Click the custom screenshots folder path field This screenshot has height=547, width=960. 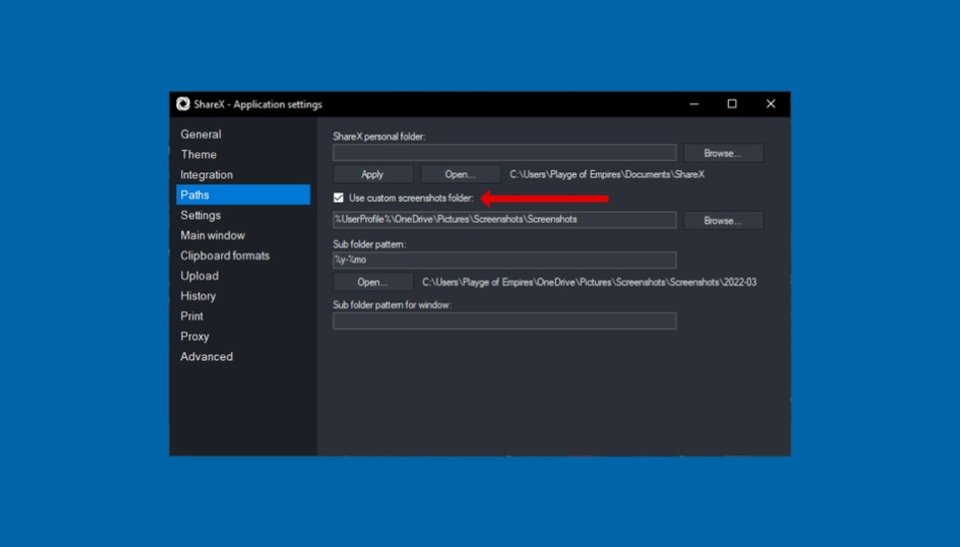504,219
